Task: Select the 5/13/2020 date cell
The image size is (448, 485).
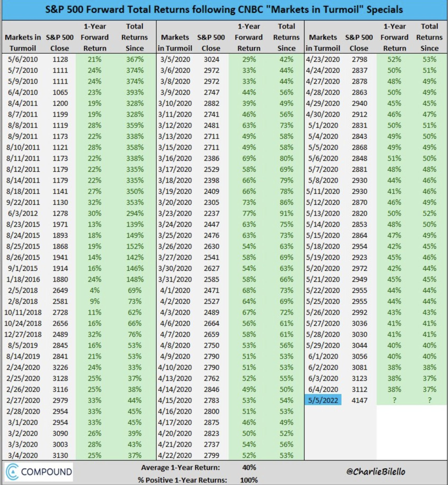Action: (323, 213)
